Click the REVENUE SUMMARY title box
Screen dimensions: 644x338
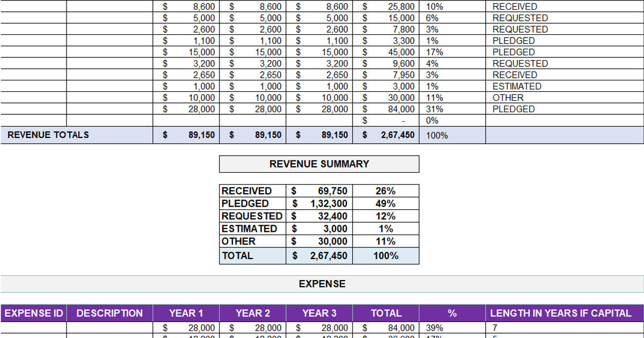[319, 164]
